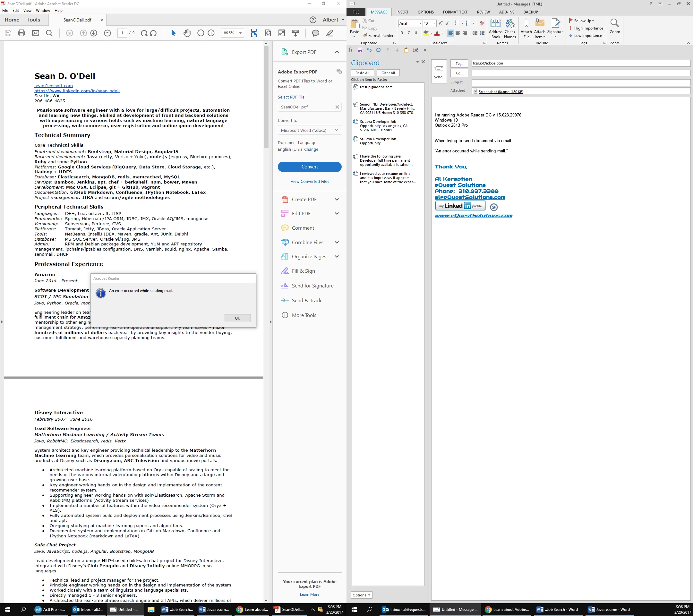The image size is (693, 616).
Task: Toggle bold formatting in Outlook ribbon
Action: [401, 33]
